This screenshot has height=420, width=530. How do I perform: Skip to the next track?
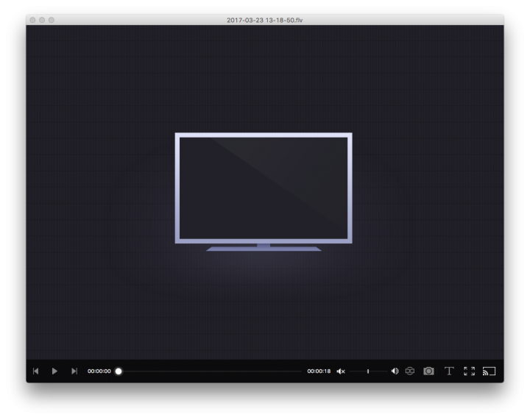click(74, 371)
